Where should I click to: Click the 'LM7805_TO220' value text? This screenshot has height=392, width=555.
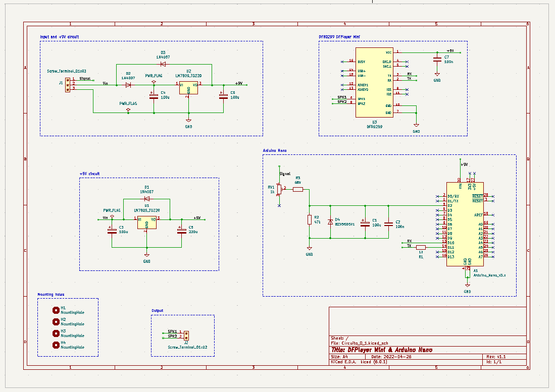pos(147,210)
